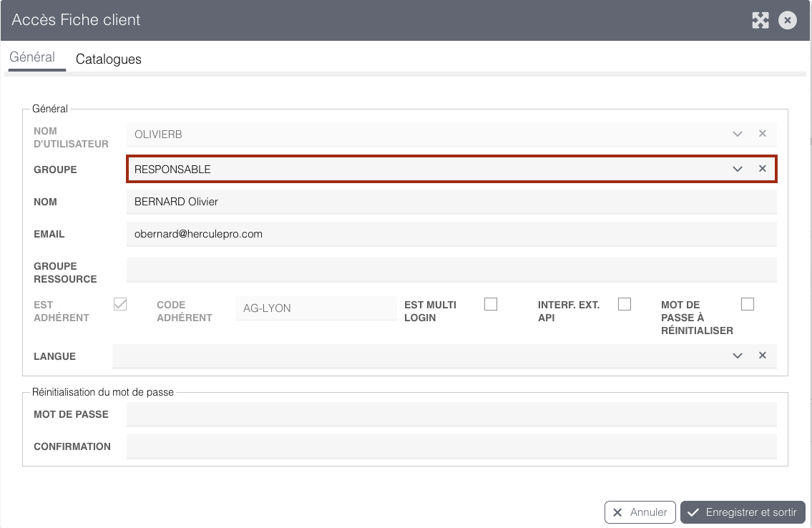The height and width of the screenshot is (528, 812).
Task: Check the Interf. ext. API box
Action: (625, 304)
